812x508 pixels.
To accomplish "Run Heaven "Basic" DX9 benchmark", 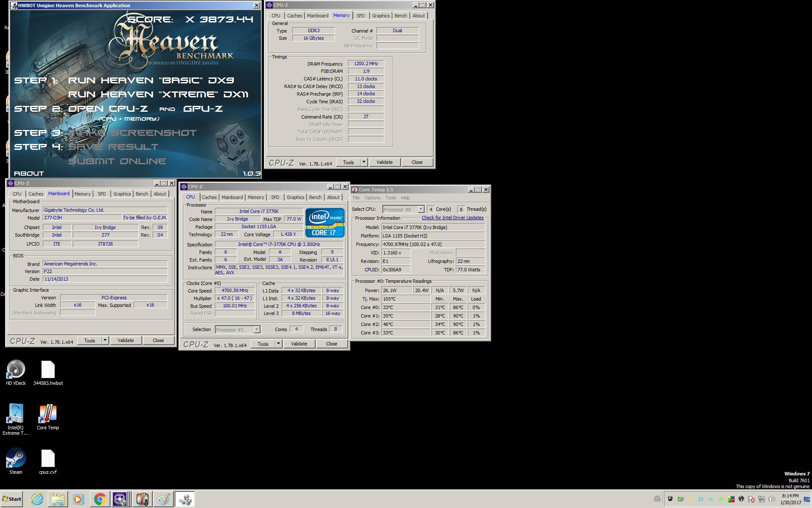I will (151, 80).
